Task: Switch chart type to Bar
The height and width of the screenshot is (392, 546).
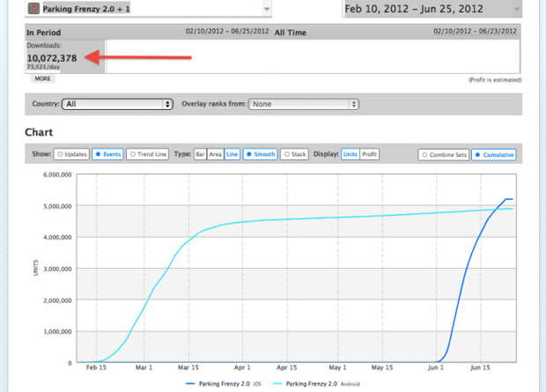Action: point(199,154)
